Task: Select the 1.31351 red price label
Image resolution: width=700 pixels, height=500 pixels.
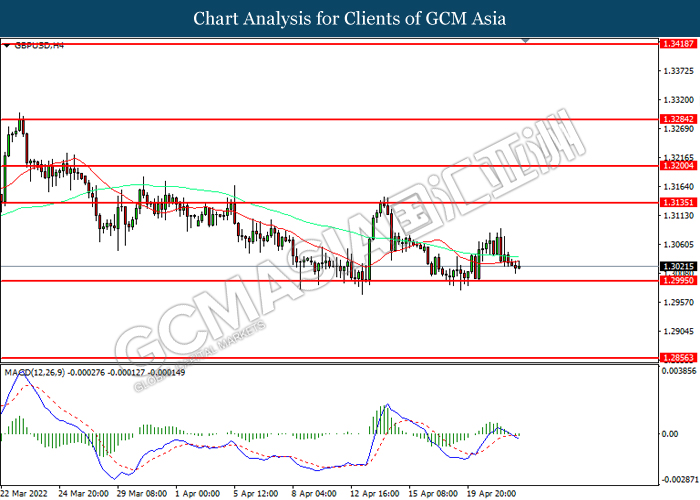Action: click(678, 202)
